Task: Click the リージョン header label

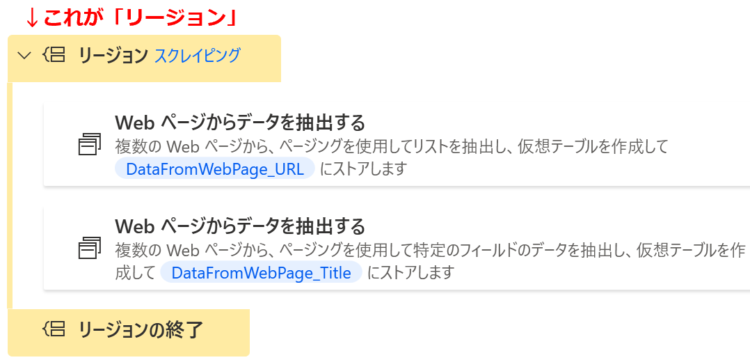Action: (x=113, y=56)
